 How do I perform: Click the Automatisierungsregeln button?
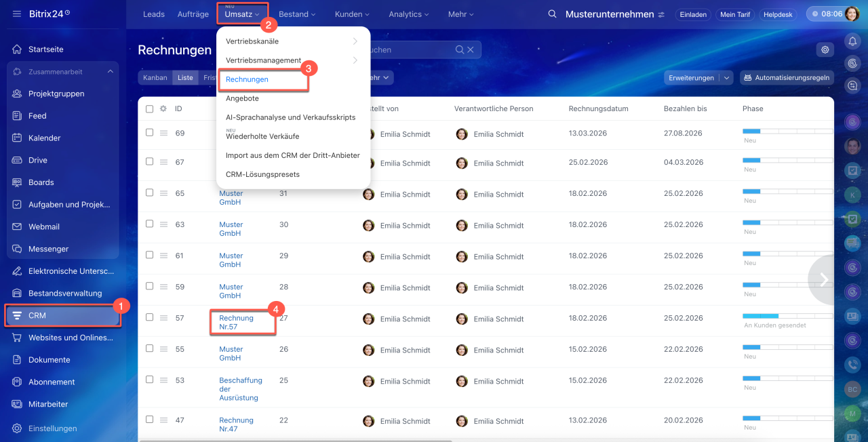click(x=787, y=78)
